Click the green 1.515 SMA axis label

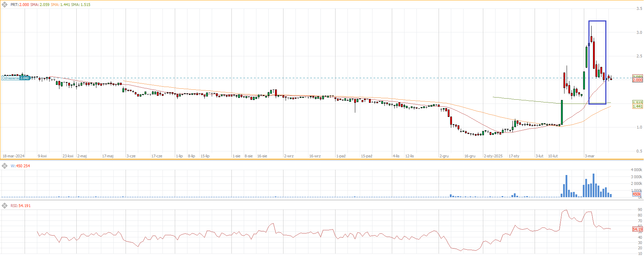coord(638,103)
